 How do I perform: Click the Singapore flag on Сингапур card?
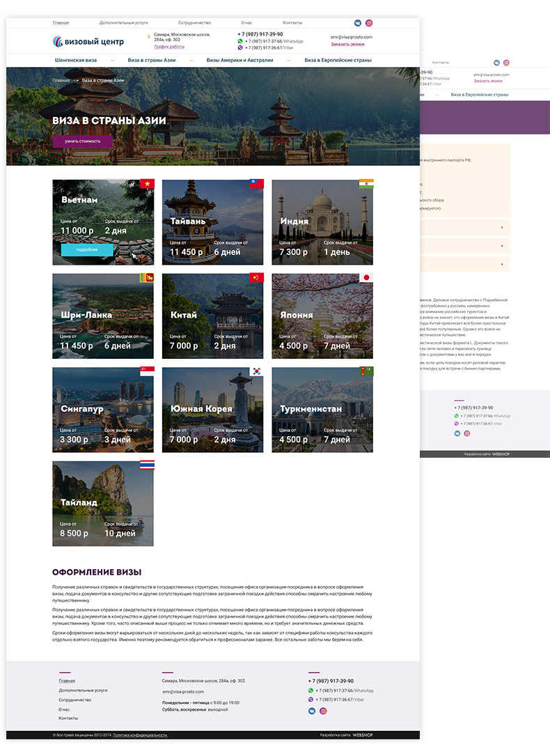point(148,371)
